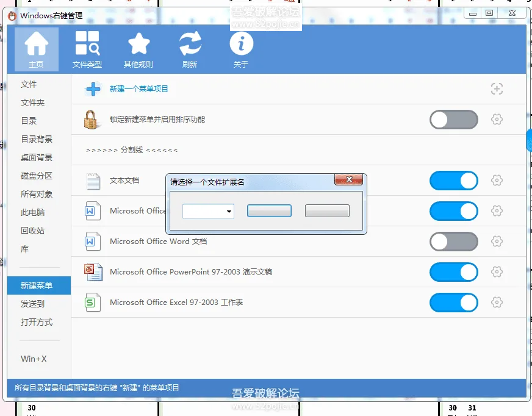Disable the Excel 97-2003 工作表 switch
532x416 pixels.
tap(454, 303)
